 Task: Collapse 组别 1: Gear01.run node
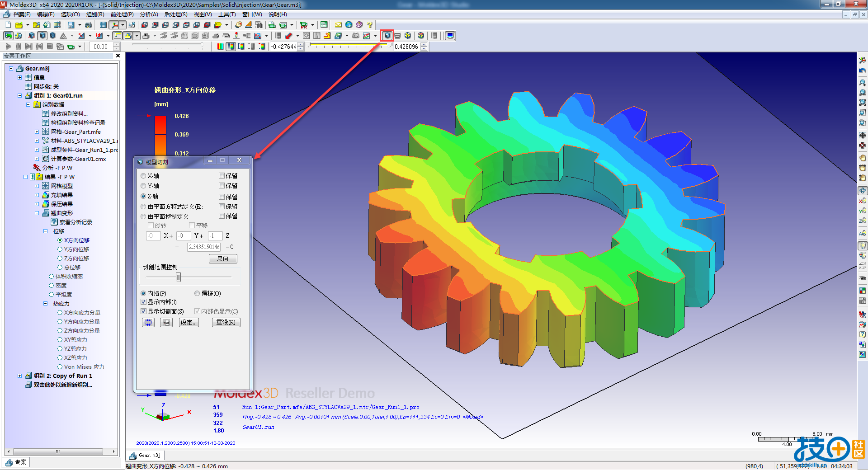tap(19, 95)
